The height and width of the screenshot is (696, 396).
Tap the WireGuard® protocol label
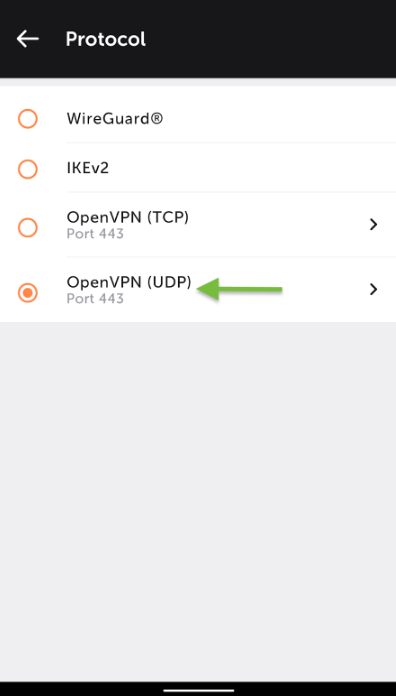(x=115, y=119)
